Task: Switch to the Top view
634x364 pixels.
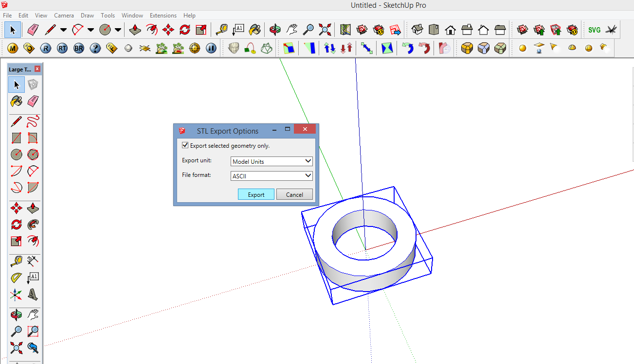Action: click(x=433, y=30)
